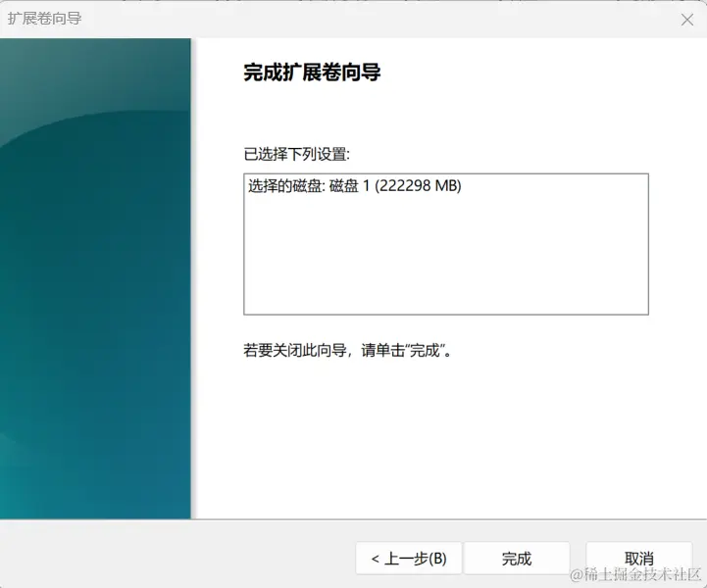Click the 磁盘 1 disk name text
Image resolution: width=707 pixels, height=588 pixels.
349,185
